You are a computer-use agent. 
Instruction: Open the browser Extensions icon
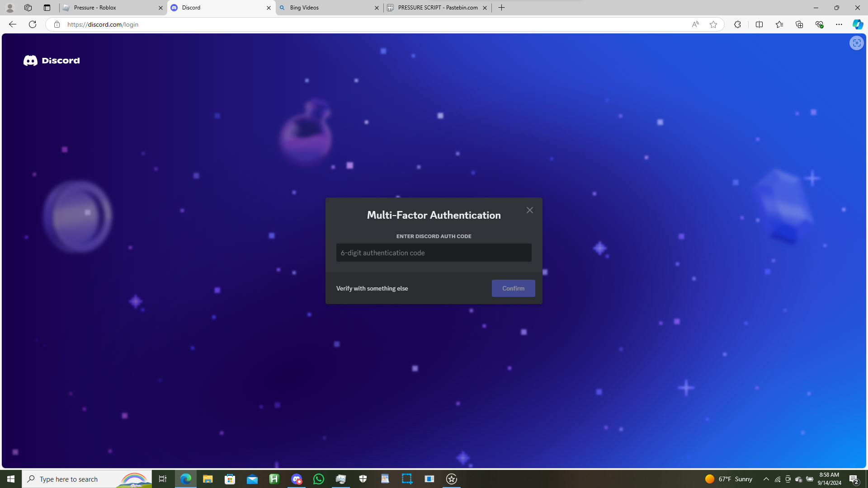pyautogui.click(x=737, y=24)
